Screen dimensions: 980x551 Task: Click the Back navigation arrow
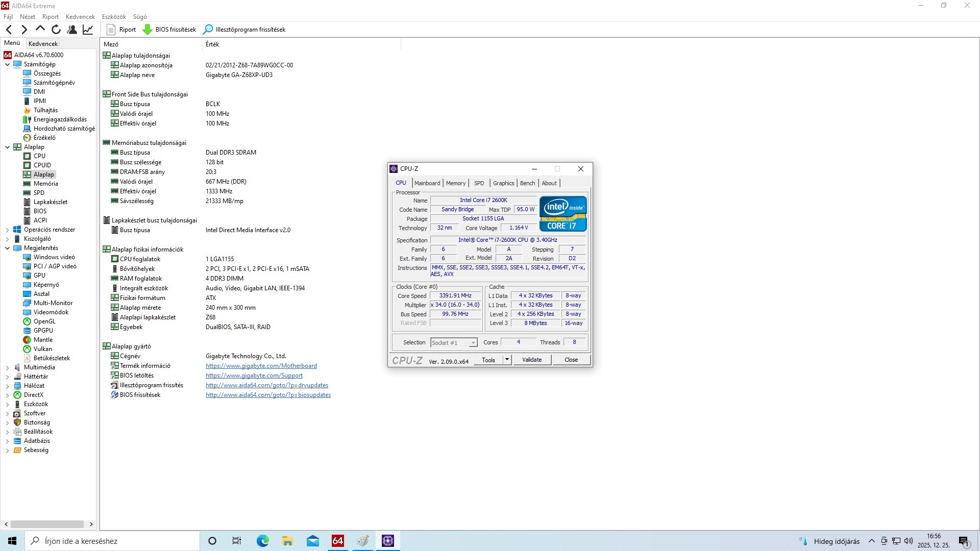[x=9, y=30]
